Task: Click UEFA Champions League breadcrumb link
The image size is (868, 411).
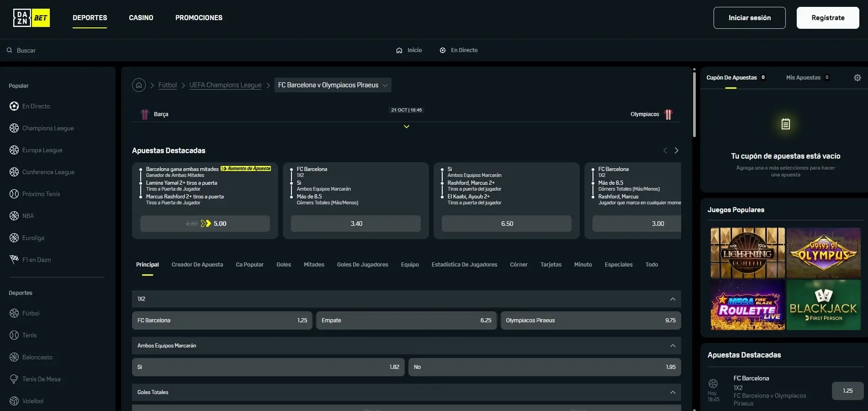Action: click(x=226, y=85)
